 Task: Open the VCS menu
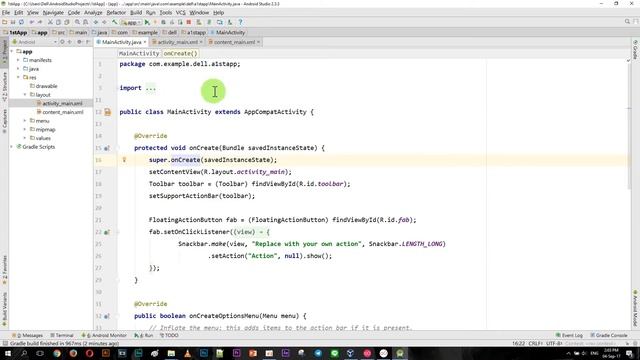point(180,13)
